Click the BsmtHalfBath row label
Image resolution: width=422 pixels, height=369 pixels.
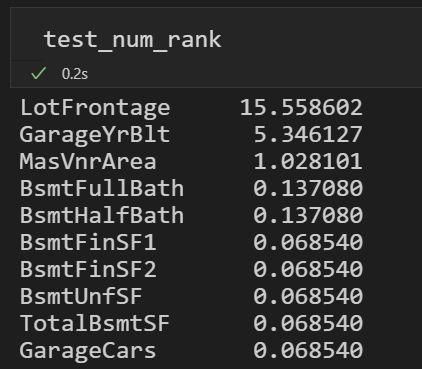[x=102, y=215]
